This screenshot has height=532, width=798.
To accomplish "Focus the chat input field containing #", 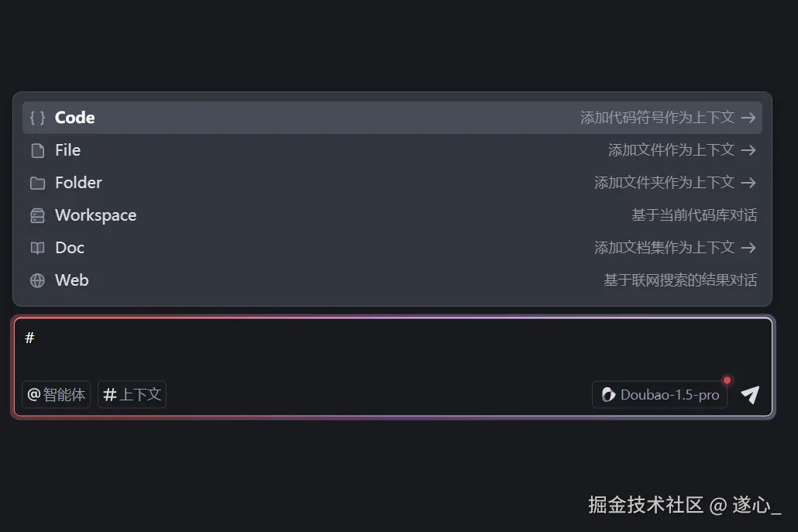I will pyautogui.click(x=387, y=345).
